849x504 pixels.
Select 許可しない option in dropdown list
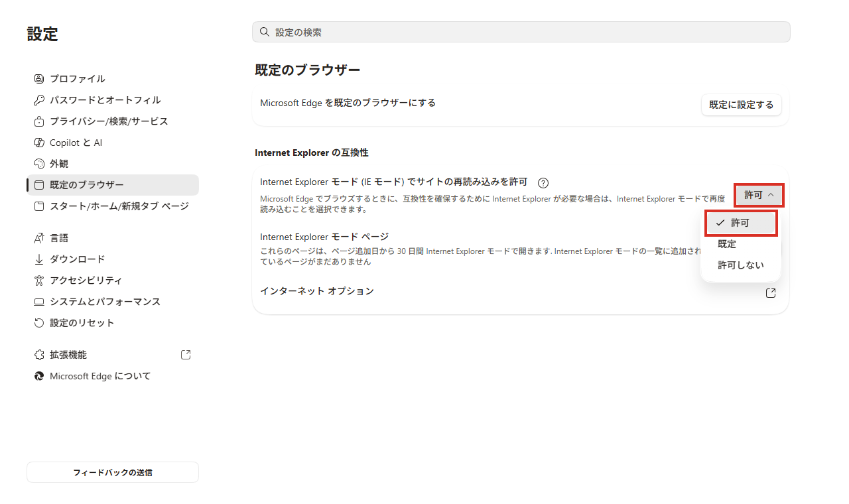coord(741,265)
